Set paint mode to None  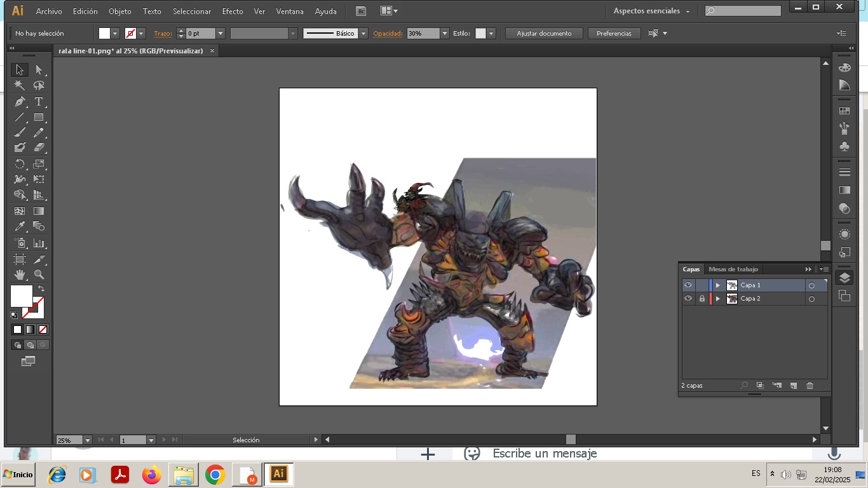[43, 329]
